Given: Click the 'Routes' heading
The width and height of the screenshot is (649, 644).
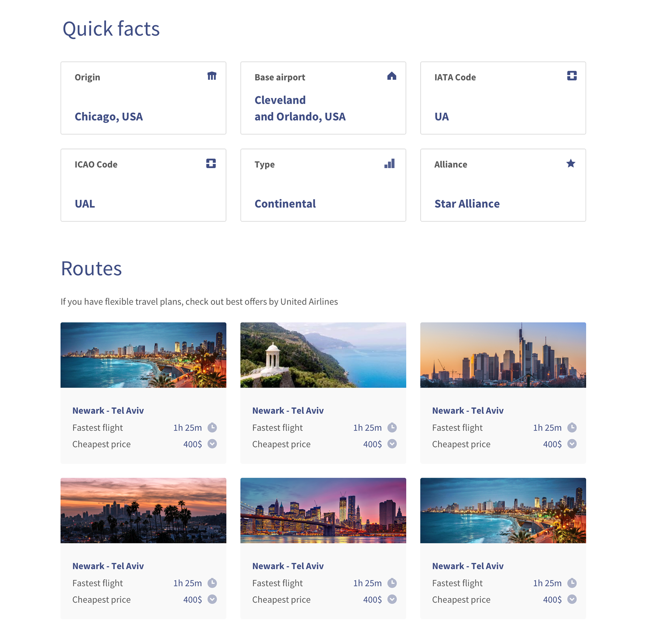Looking at the screenshot, I should click(x=91, y=269).
